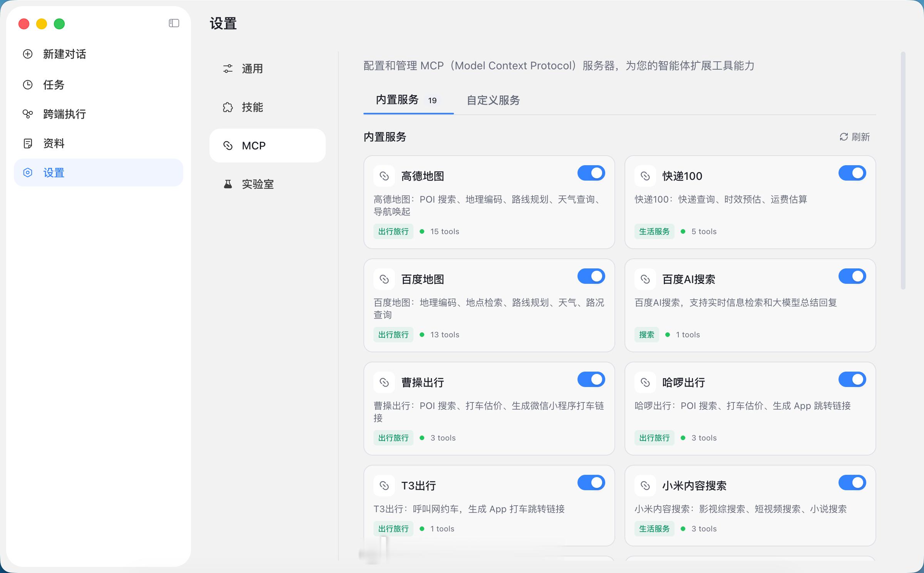Turn off the 百度AI搜索 toggle
Viewport: 924px width, 573px height.
(852, 276)
